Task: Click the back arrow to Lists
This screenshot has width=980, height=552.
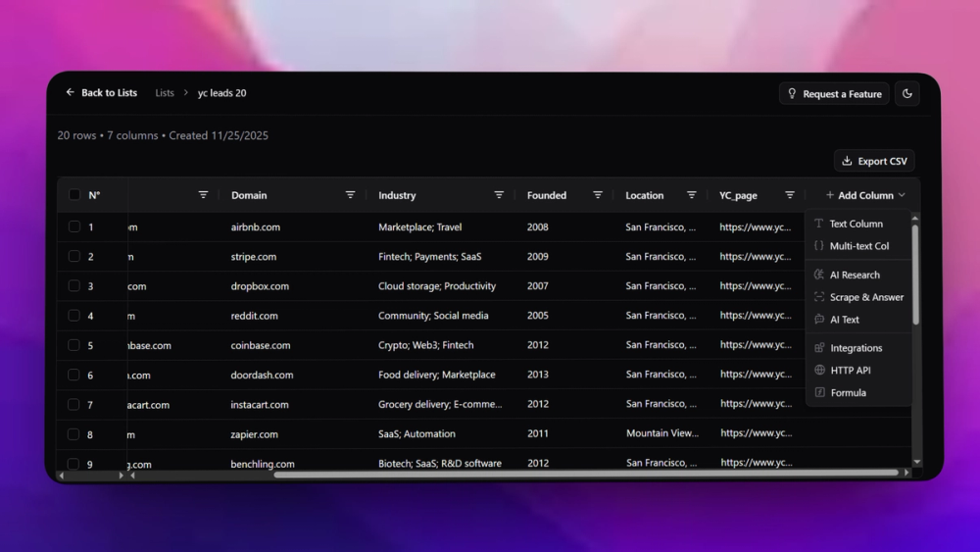Action: point(71,93)
